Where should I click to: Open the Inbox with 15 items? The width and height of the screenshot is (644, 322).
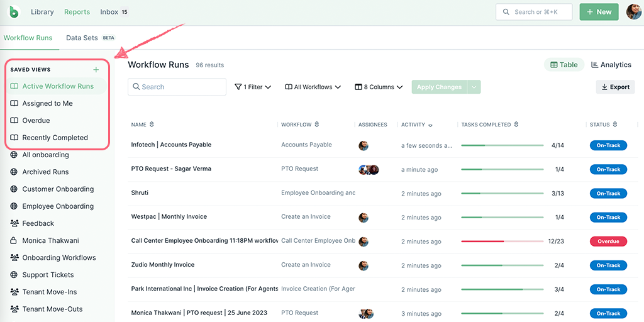[x=114, y=12]
